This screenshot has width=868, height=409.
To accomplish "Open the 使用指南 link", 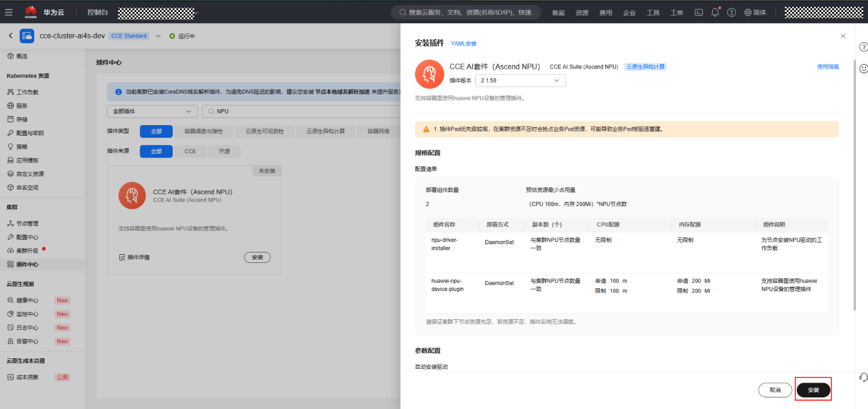I will pyautogui.click(x=828, y=67).
